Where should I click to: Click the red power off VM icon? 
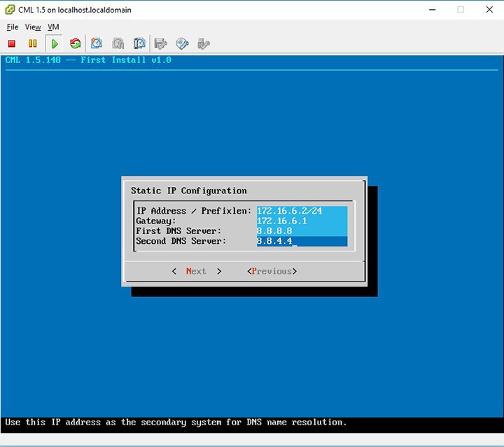point(12,43)
